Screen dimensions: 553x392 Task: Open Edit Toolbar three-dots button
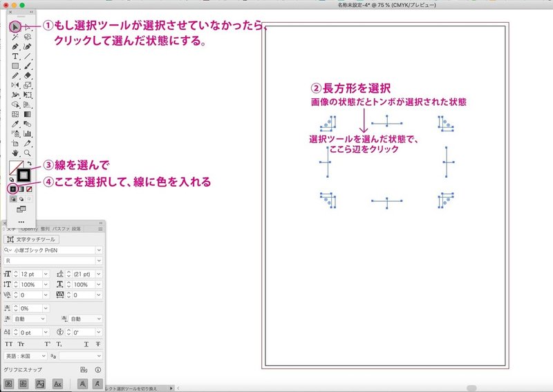[21, 222]
